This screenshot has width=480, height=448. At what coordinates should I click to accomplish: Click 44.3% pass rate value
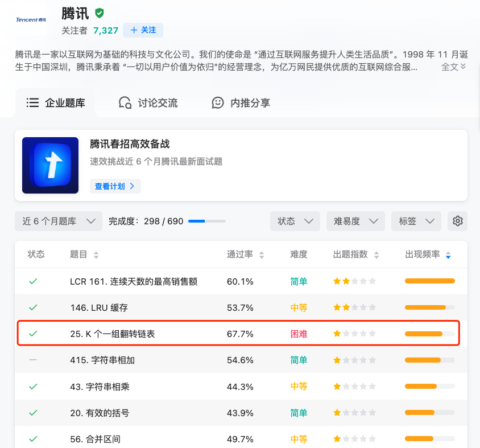pos(240,387)
